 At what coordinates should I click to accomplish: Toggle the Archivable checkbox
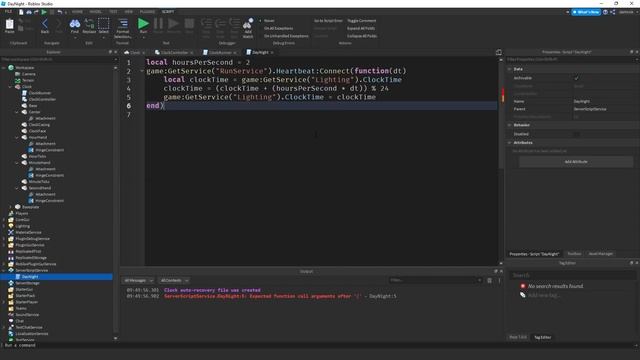click(576, 78)
